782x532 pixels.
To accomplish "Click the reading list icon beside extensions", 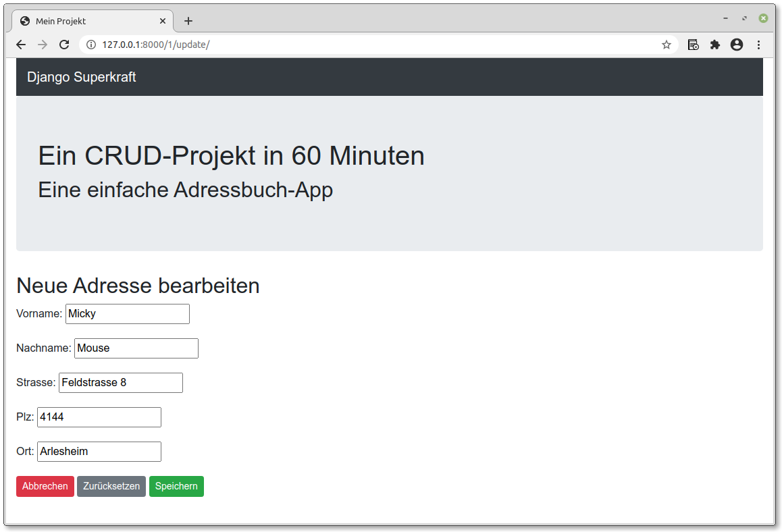I will (694, 45).
